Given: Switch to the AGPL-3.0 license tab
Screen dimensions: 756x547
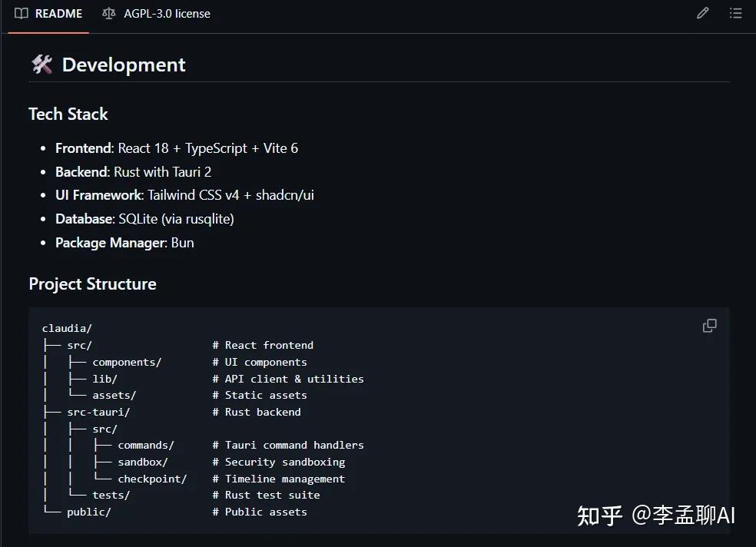Looking at the screenshot, I should click(x=167, y=13).
